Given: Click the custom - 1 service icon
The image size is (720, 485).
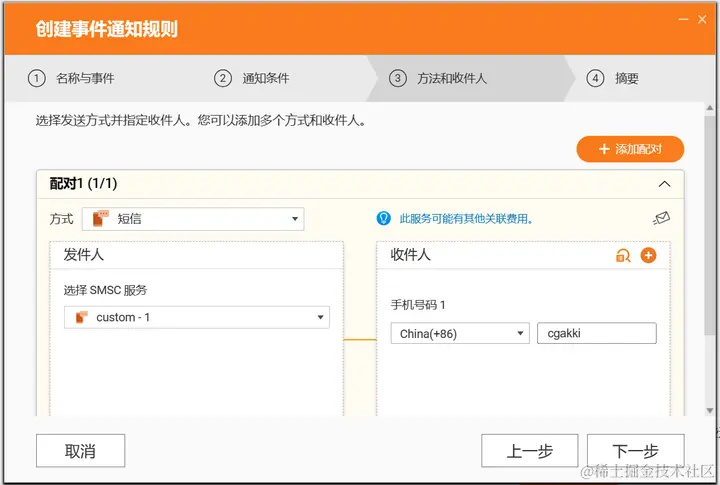Looking at the screenshot, I should 81,317.
